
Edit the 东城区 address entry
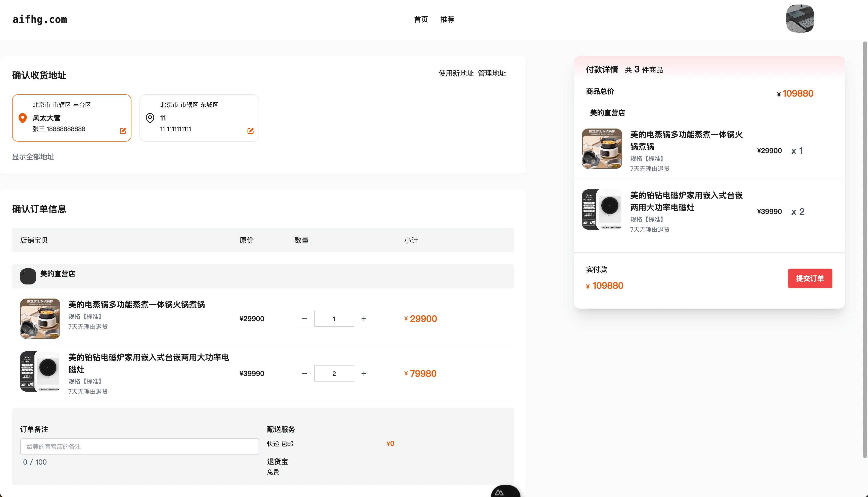250,131
